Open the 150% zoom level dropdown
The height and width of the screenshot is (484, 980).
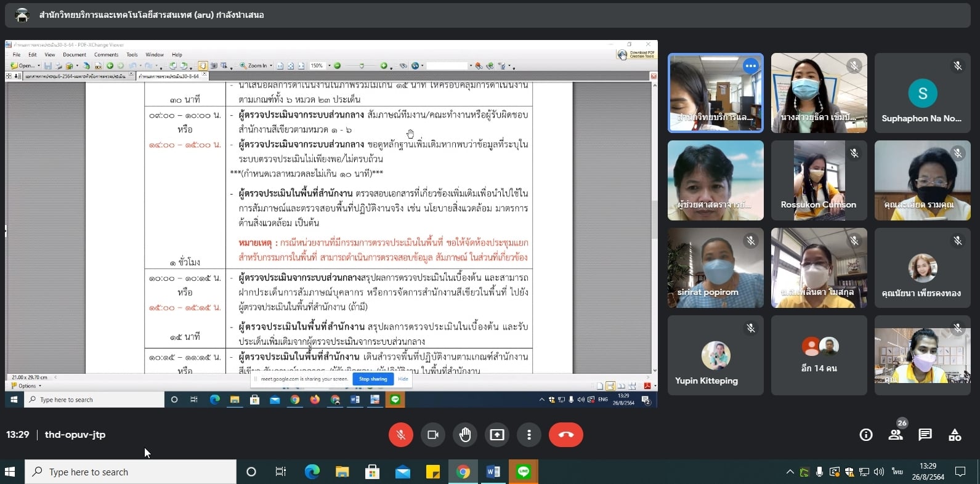[330, 65]
